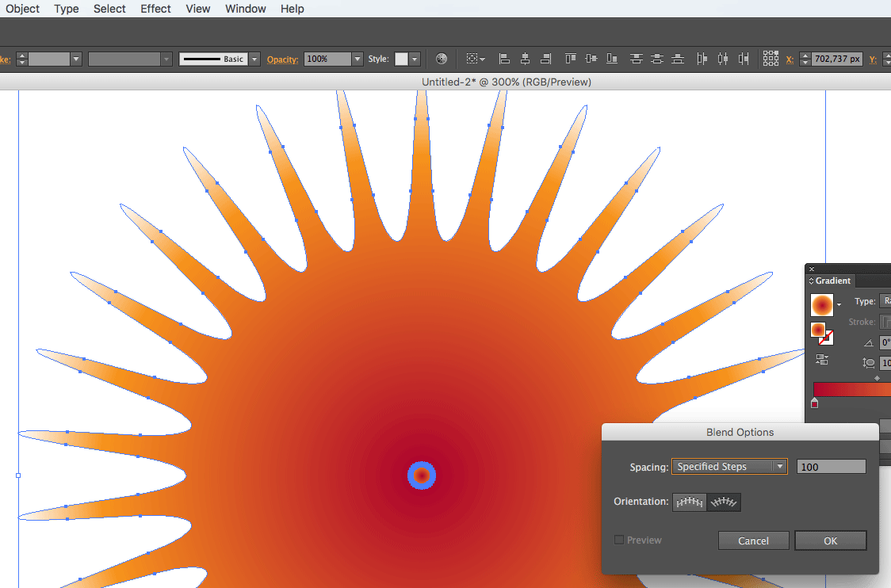Open the gradient fill thumbnail dropdown arrow
The width and height of the screenshot is (891, 588).
839,304
